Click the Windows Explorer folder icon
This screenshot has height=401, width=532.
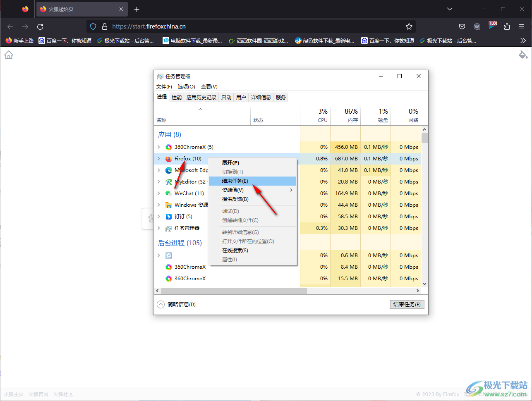[169, 205]
